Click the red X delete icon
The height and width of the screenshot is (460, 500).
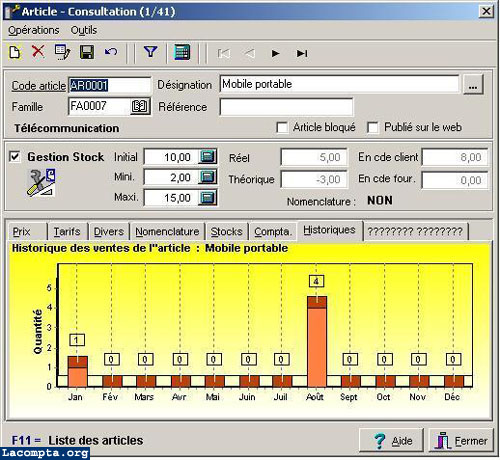click(38, 52)
